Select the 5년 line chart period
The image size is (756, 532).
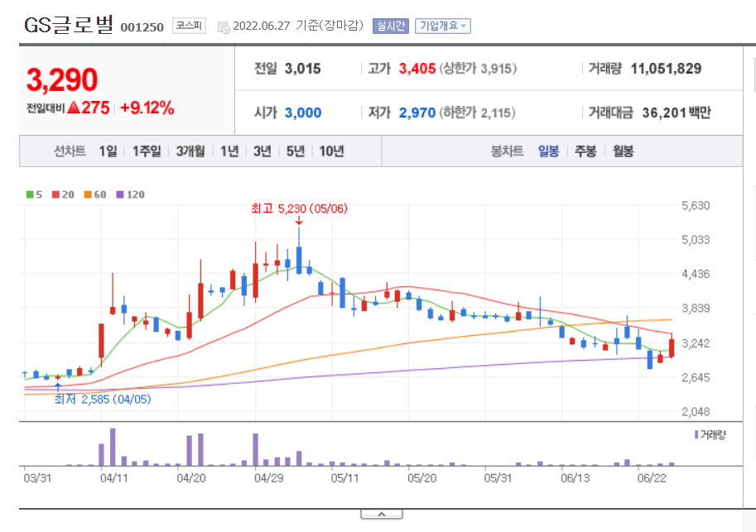[x=296, y=151]
